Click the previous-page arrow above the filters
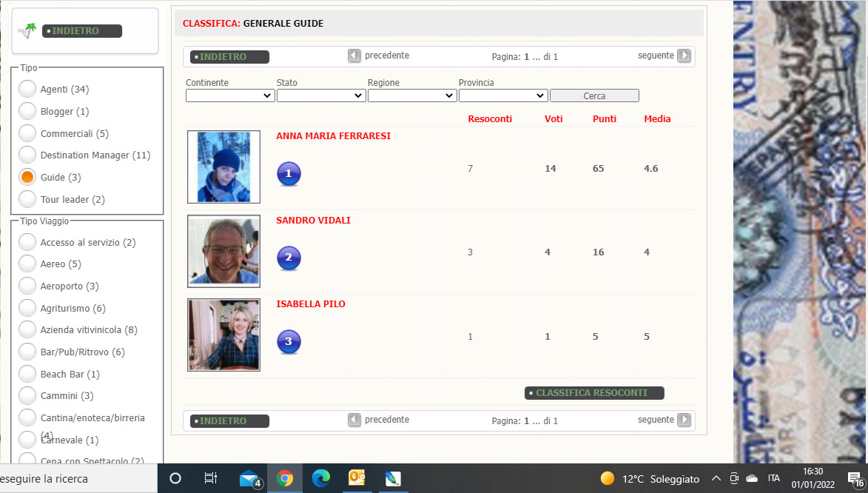Viewport: 868px width, 493px height. [354, 56]
